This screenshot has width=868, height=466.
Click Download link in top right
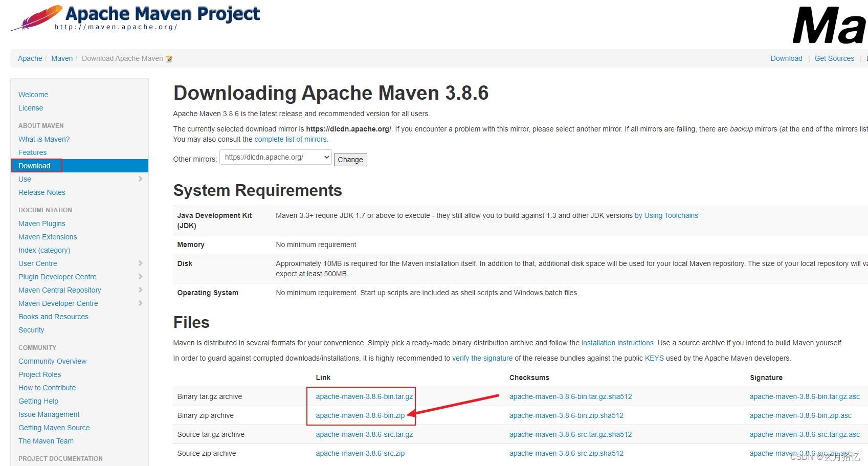786,58
